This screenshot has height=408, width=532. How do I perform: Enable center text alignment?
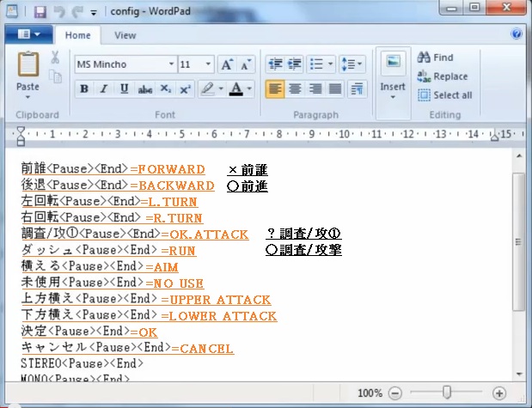pyautogui.click(x=295, y=89)
